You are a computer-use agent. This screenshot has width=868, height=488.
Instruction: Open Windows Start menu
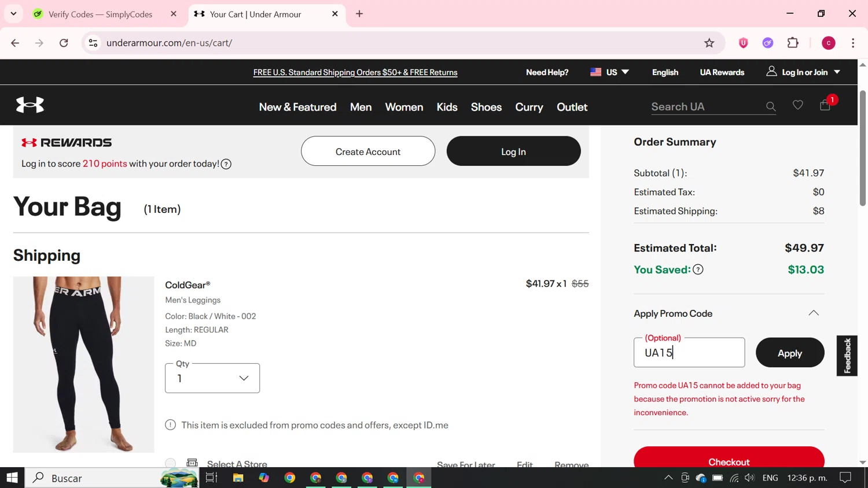(12, 478)
